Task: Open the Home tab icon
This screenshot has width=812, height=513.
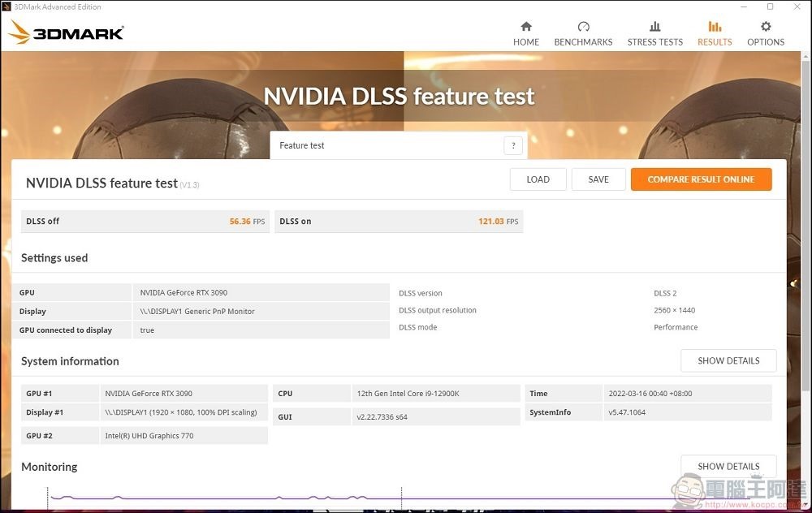Action: point(526,27)
